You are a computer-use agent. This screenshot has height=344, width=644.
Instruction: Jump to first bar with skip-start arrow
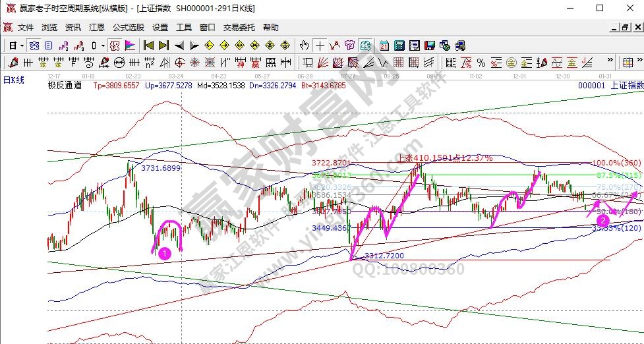pos(148,45)
